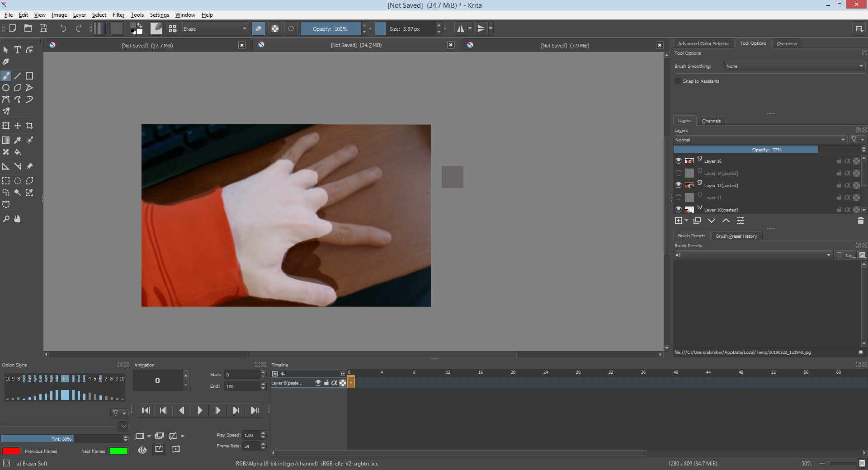Open the Erase blending mode dropdown

tap(215, 28)
